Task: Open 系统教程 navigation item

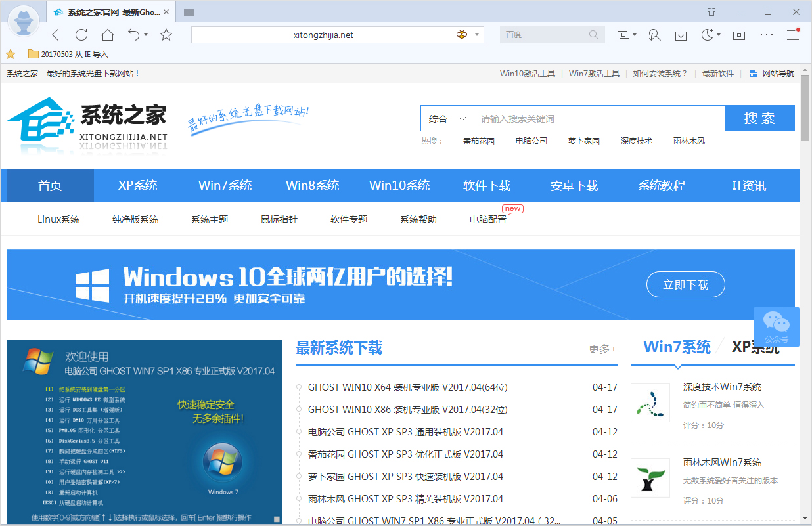Action: pos(662,185)
